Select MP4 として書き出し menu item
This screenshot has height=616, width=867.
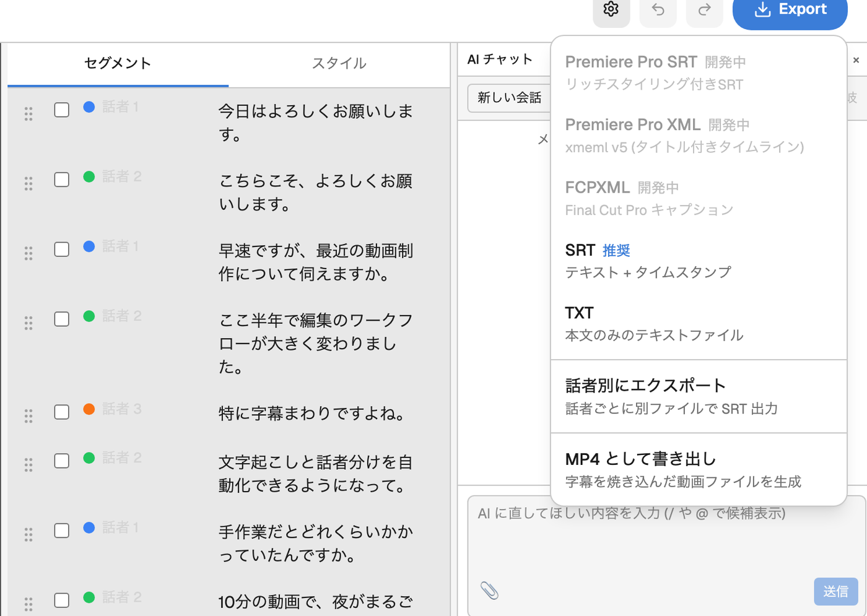699,469
